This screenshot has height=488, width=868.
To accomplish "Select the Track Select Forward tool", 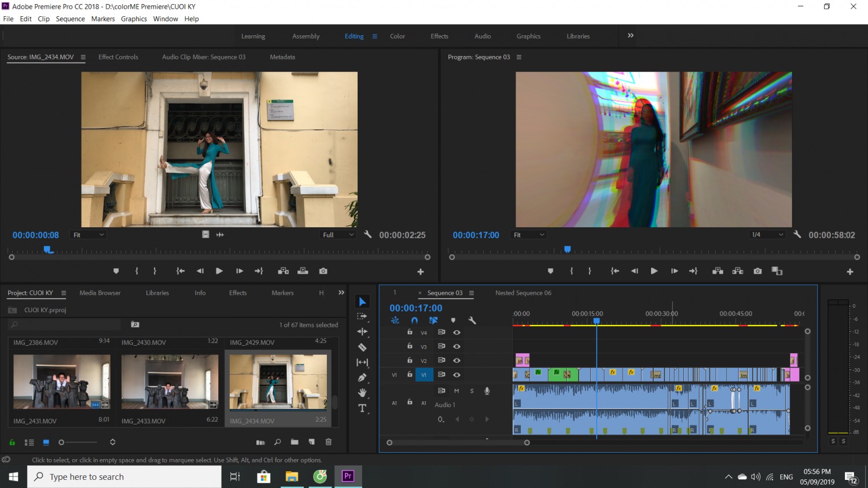I will tap(362, 316).
